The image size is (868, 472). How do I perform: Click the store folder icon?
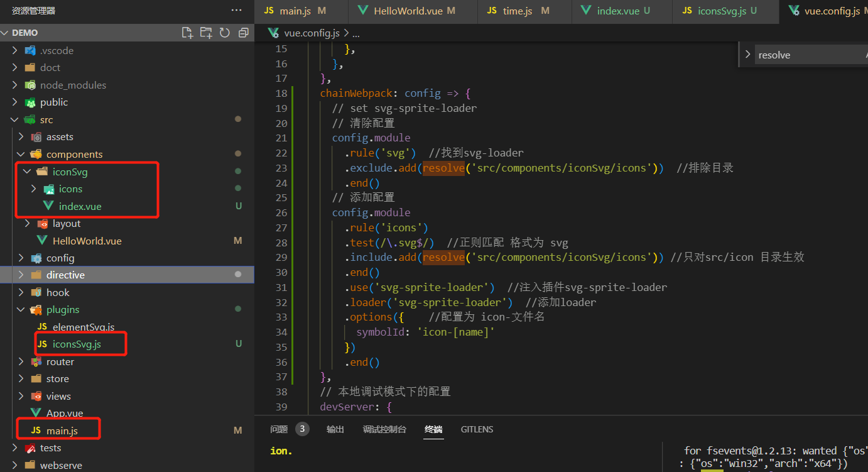coord(36,378)
